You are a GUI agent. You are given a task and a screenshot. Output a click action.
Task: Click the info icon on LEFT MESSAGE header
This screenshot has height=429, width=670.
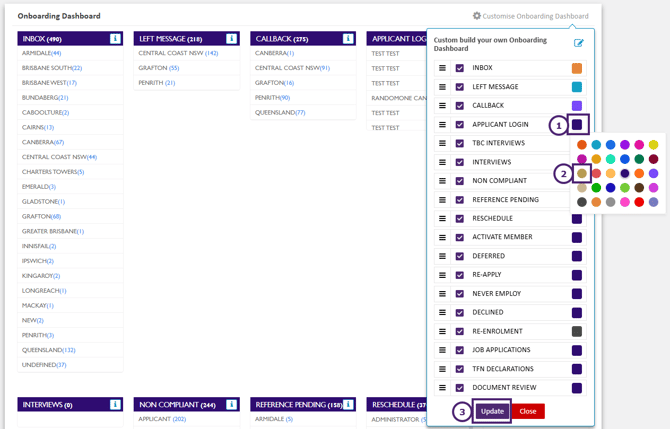[x=231, y=38]
